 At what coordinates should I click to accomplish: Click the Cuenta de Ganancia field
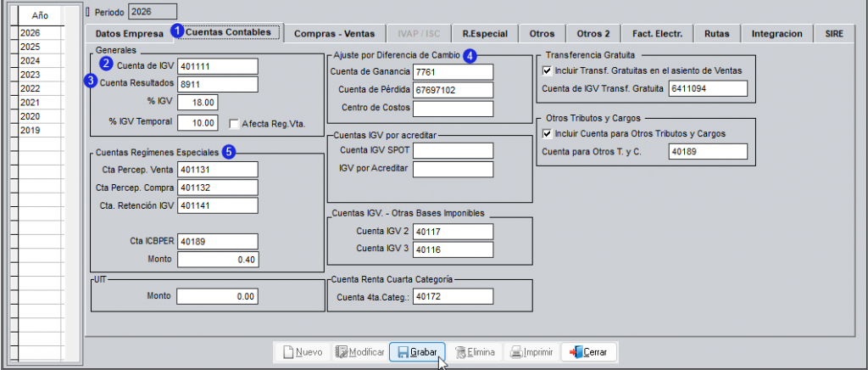coord(453,72)
